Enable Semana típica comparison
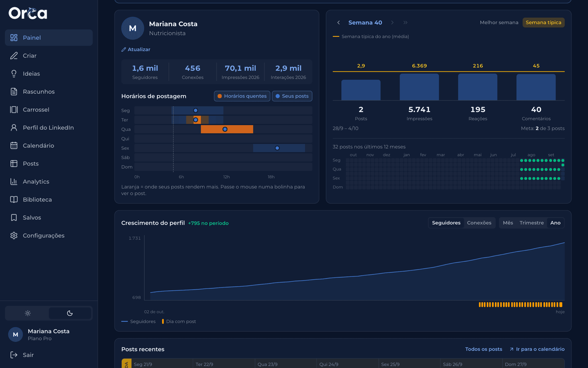 543,23
